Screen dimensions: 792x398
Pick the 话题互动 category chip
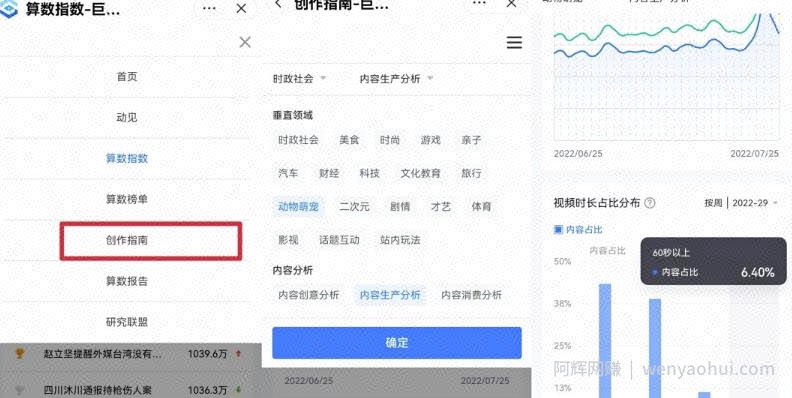pos(339,240)
